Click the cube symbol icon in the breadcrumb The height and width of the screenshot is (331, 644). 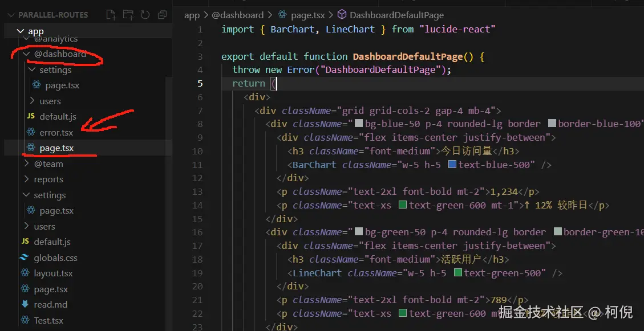click(342, 15)
